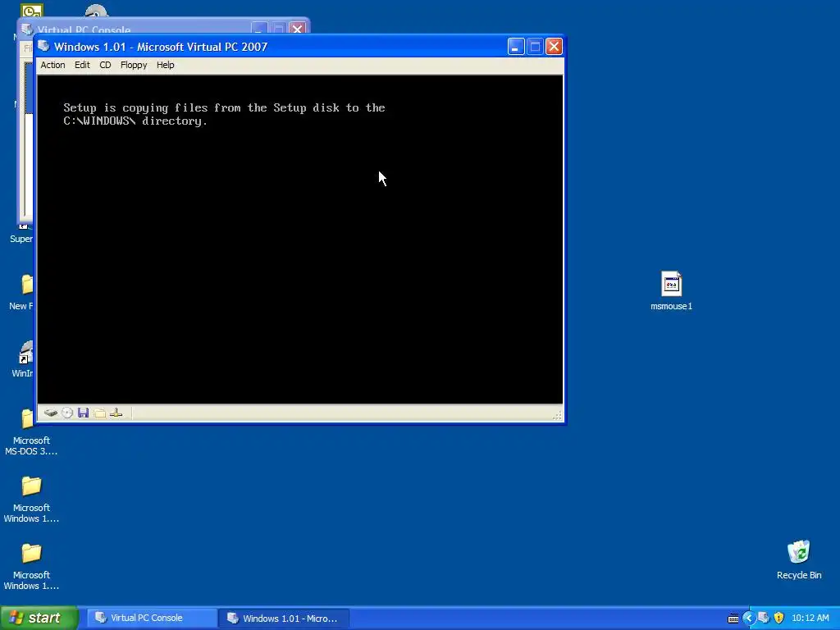Viewport: 840px width, 630px height.
Task: Close the Virtual PC Console window
Action: click(x=297, y=28)
